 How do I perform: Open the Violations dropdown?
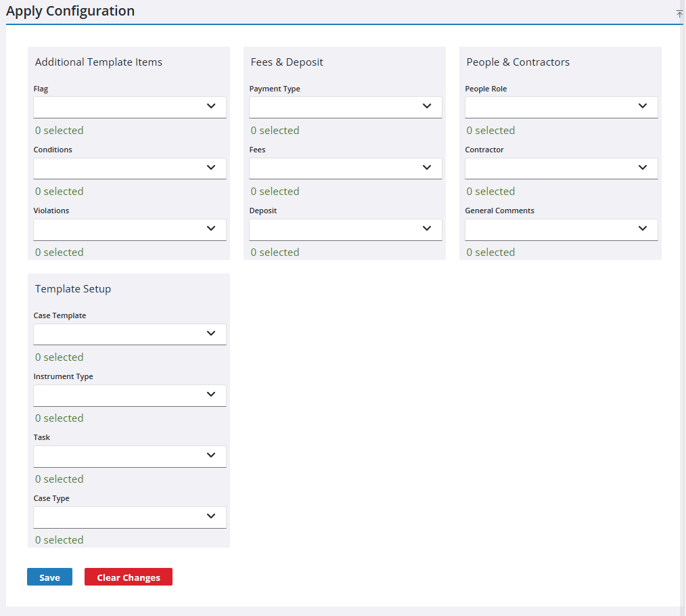point(129,229)
